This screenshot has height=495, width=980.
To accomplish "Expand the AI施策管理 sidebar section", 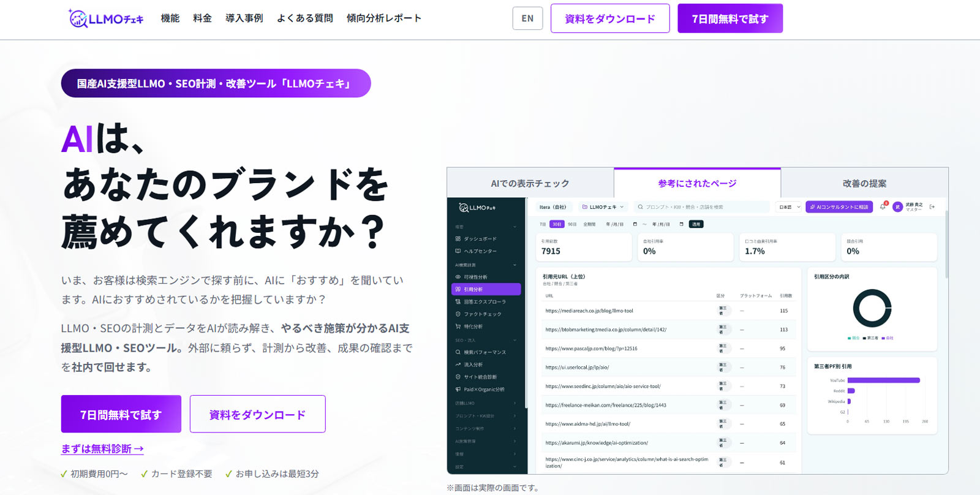I will click(x=486, y=441).
